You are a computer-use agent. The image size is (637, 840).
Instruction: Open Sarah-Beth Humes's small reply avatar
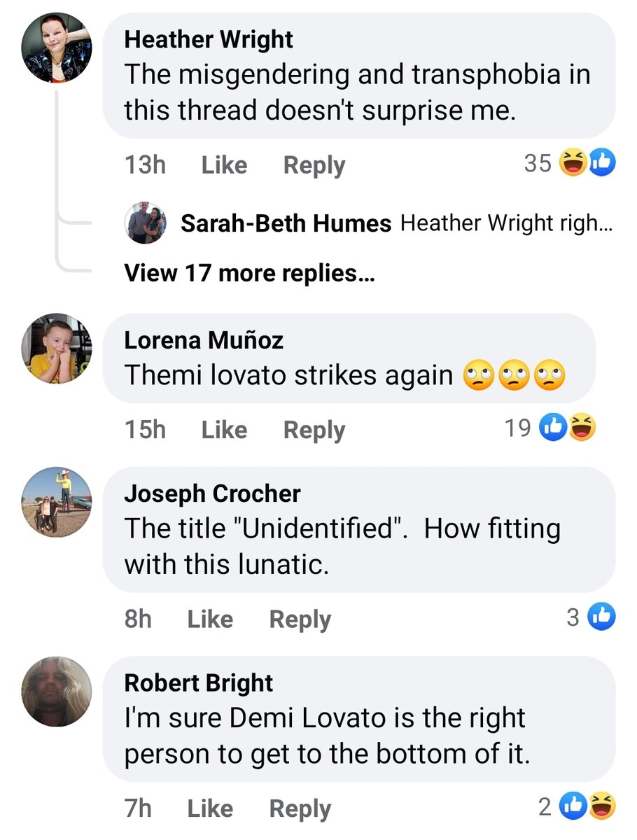point(146,223)
